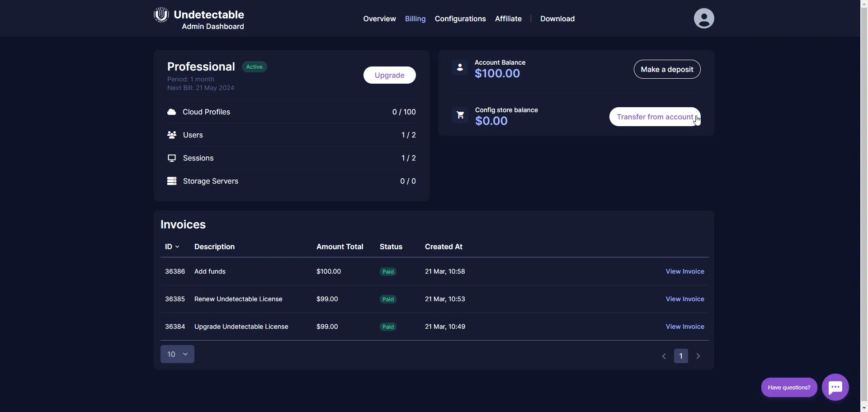Screen dimensions: 868x412
Task: Open the Affiliate tab
Action: click(508, 19)
